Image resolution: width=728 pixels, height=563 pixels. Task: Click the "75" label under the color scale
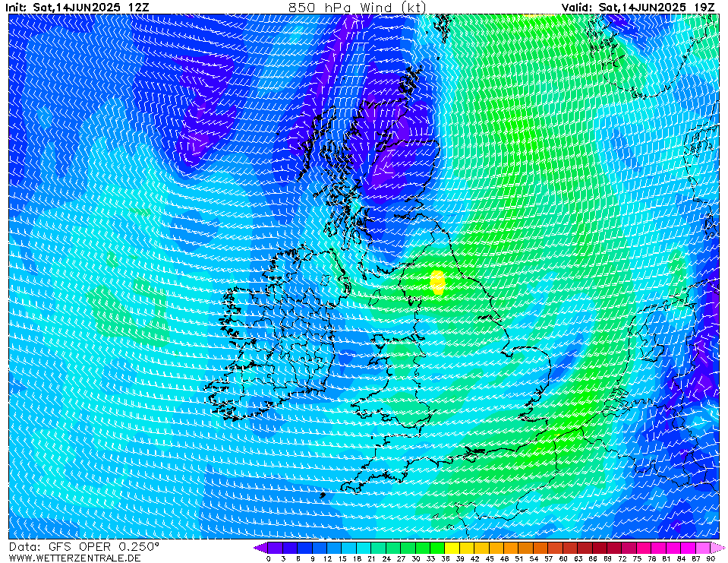637,558
